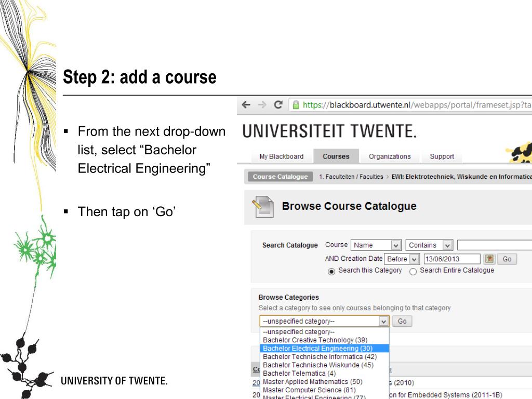This screenshot has height=399, width=532.
Task: Choose the --unspecified category-- list option
Action: coord(324,332)
